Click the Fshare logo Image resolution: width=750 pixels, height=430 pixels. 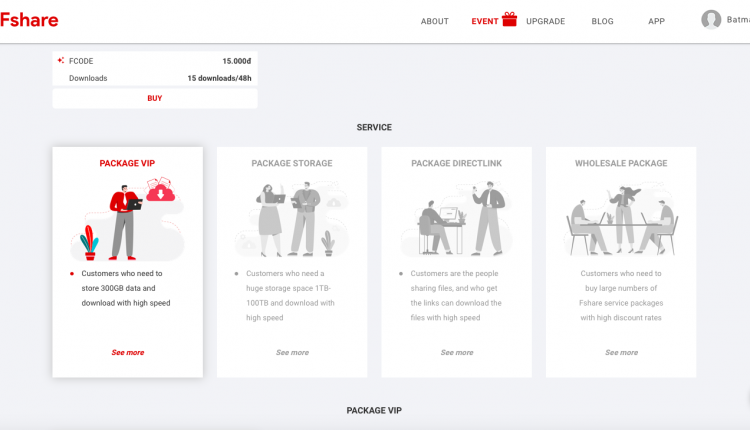[29, 20]
